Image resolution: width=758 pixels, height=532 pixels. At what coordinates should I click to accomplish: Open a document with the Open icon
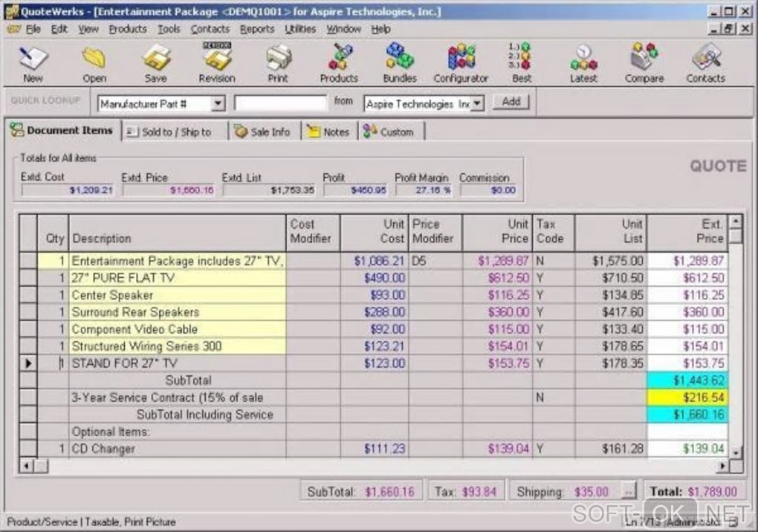pos(94,63)
